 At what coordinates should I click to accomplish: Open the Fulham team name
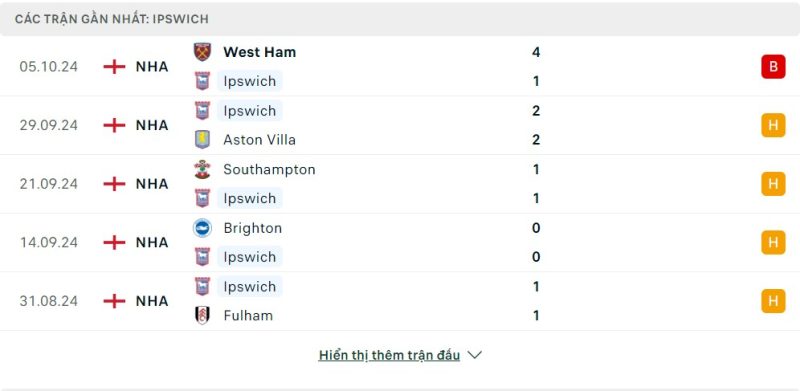[248, 315]
